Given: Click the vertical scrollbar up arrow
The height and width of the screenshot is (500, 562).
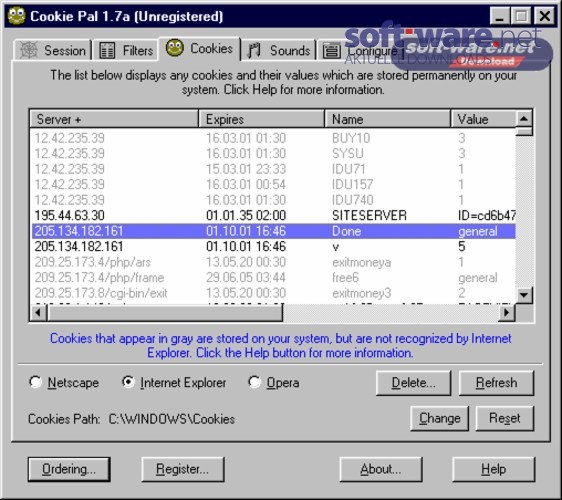Looking at the screenshot, I should click(x=524, y=118).
